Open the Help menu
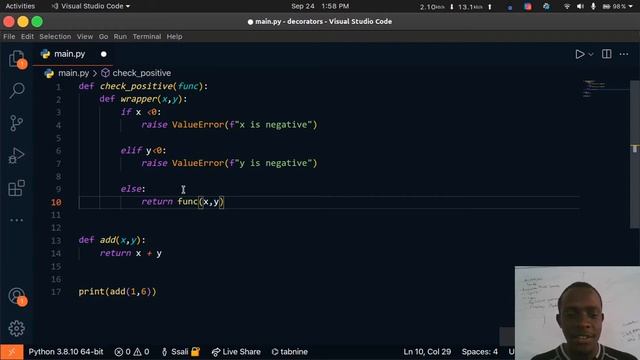This screenshot has width=640, height=360. [x=174, y=37]
